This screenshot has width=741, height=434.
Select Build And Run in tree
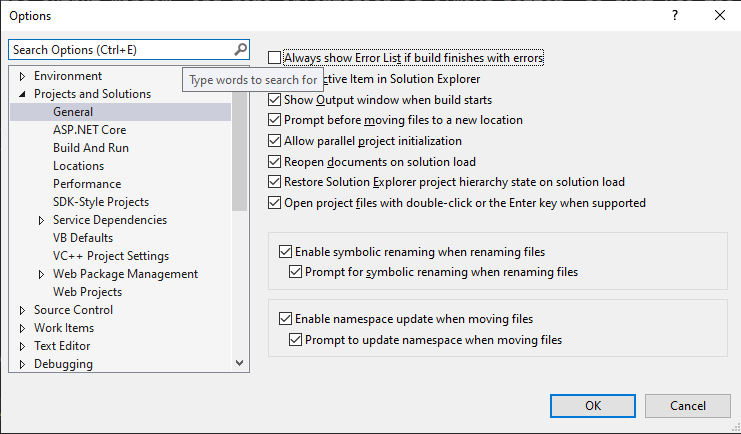coord(91,148)
